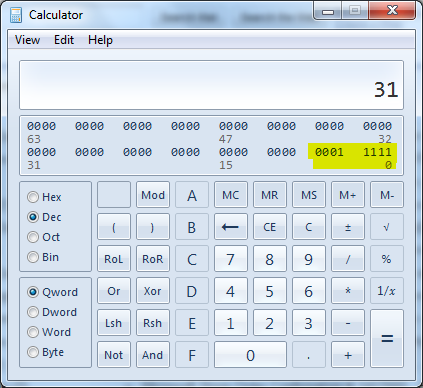423x388 pixels.
Task: Click the MR memory recall button
Action: tap(270, 195)
